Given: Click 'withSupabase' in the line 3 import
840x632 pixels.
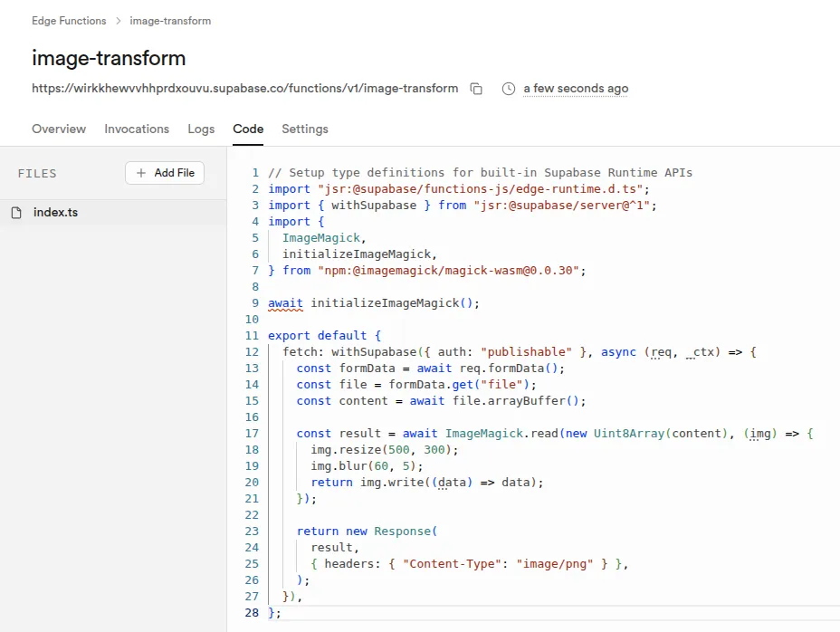Looking at the screenshot, I should click(374, 206).
